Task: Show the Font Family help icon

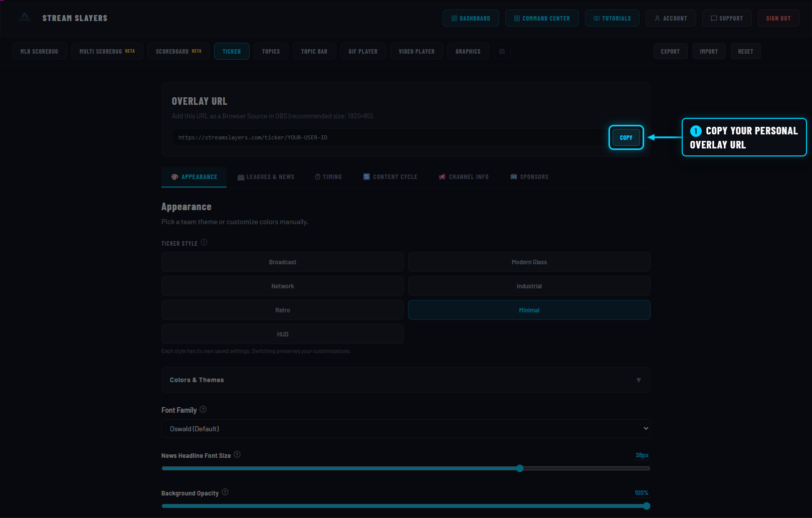Action: point(203,409)
